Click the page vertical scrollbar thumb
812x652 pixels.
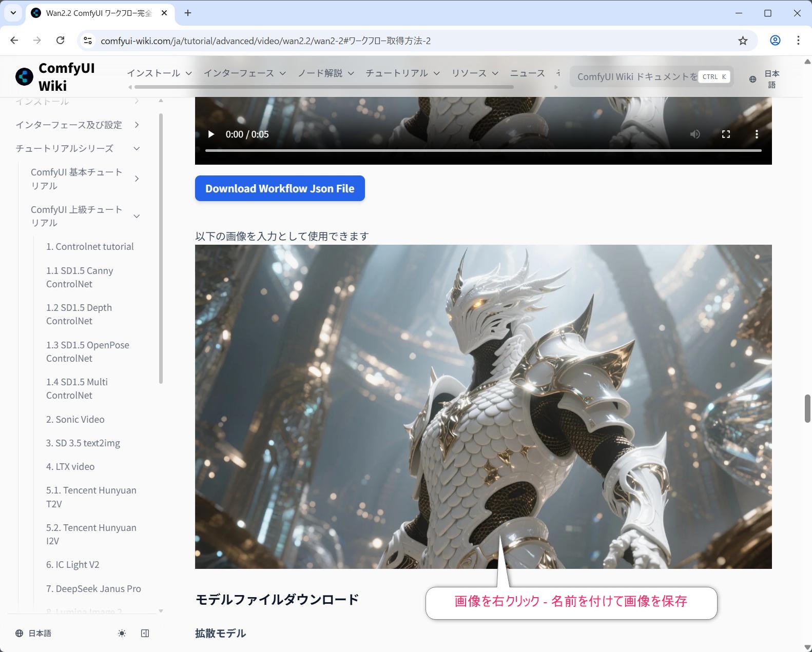807,408
